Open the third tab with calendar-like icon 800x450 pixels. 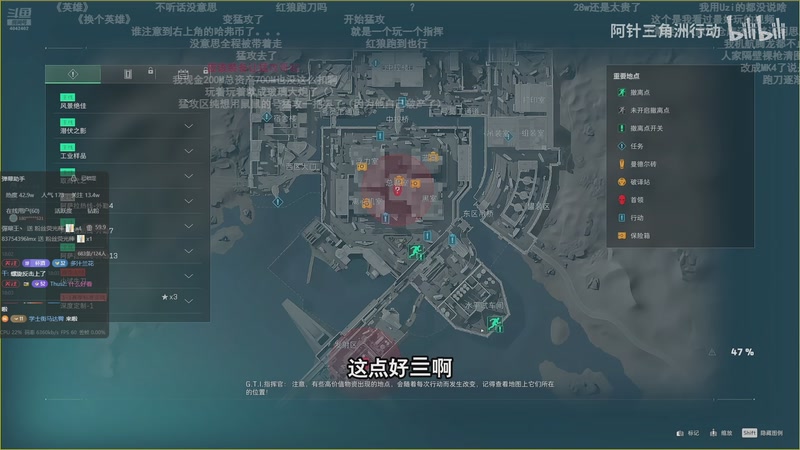tap(183, 74)
